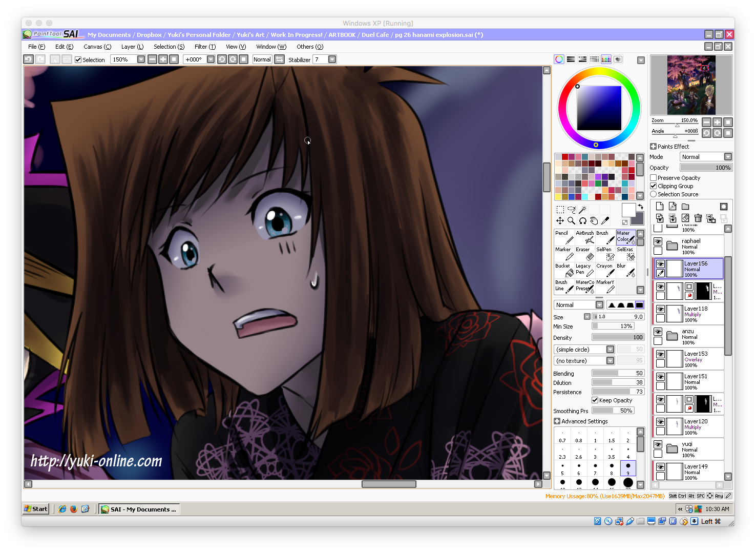Activate the magic wand tool
Image resolution: width=756 pixels, height=552 pixels.
click(x=583, y=210)
